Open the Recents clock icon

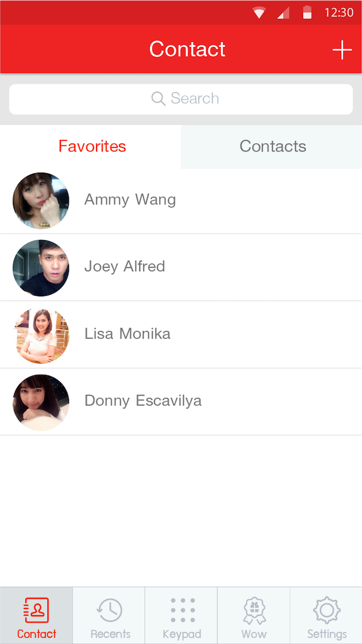pyautogui.click(x=109, y=610)
